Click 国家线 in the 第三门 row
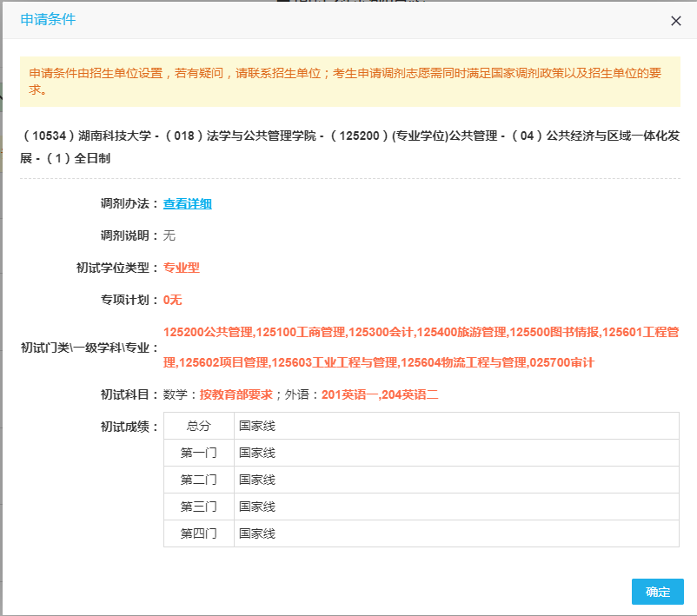 (257, 507)
